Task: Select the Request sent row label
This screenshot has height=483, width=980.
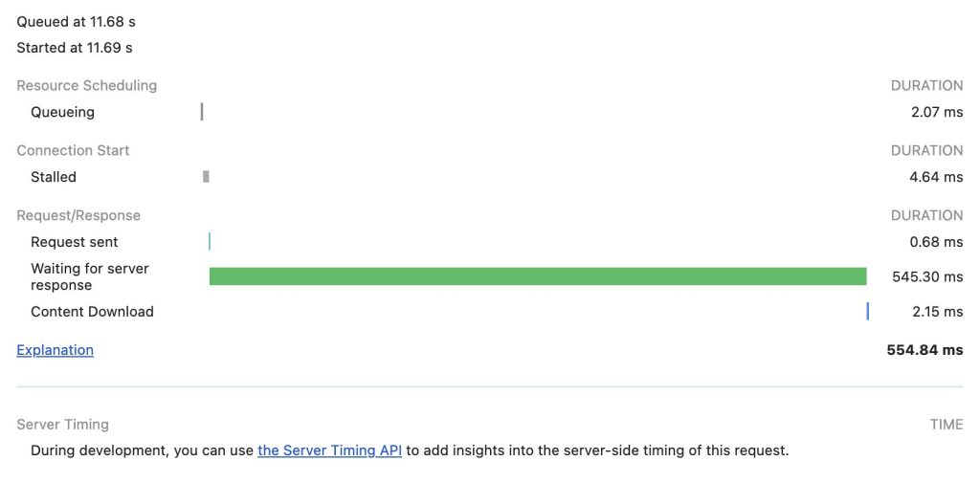Action: coord(75,242)
